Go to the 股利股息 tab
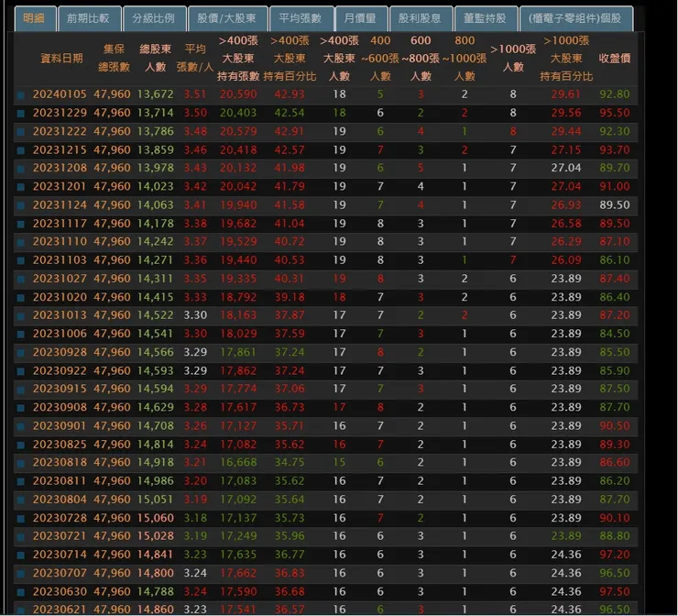Viewport: 678px width, 616px height. (421, 18)
